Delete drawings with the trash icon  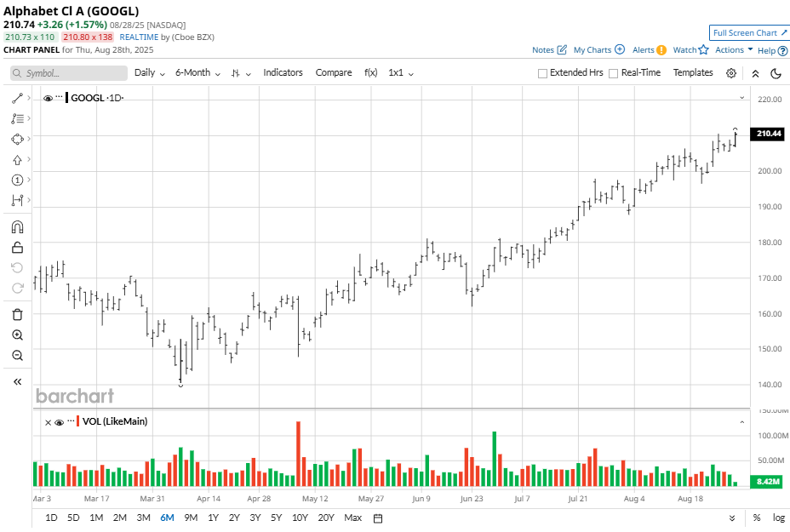tap(17, 314)
